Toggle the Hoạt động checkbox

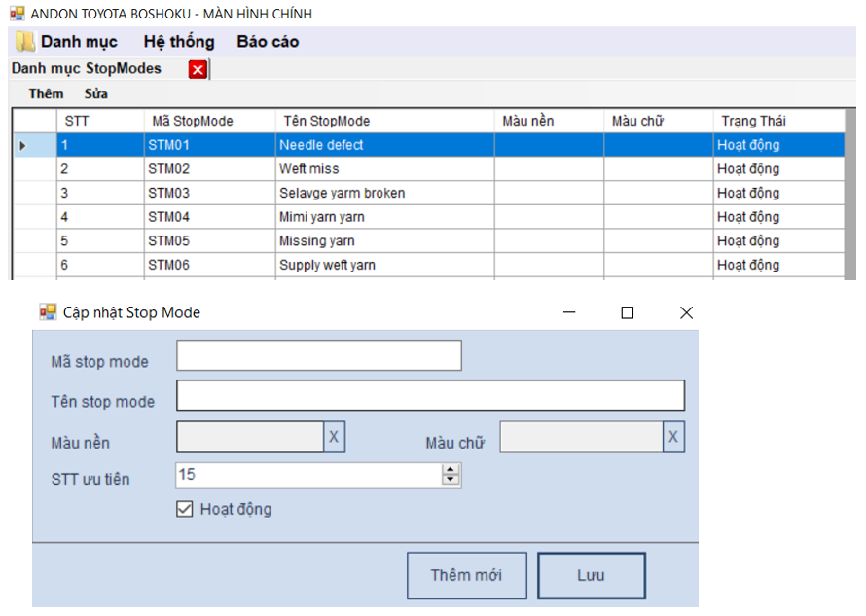(185, 509)
